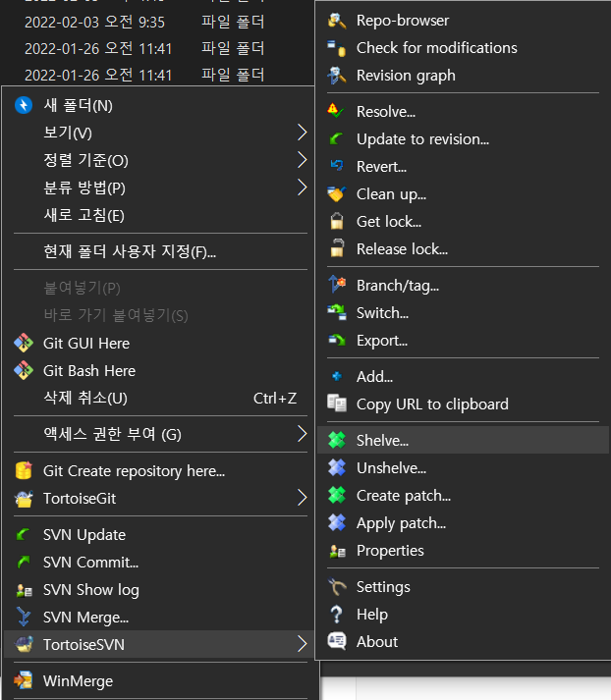Click the SVN Update green arrow icon
This screenshot has height=700, width=611.
coord(23,534)
